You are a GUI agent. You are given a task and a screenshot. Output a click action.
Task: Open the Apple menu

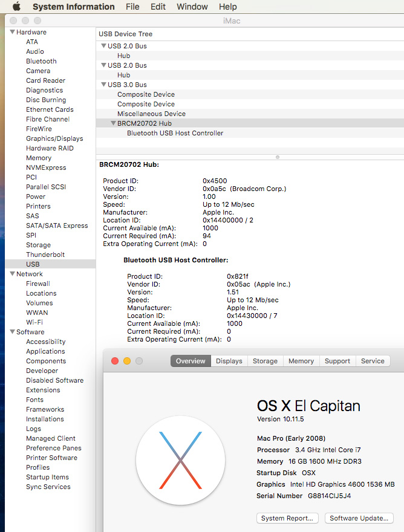(16, 7)
